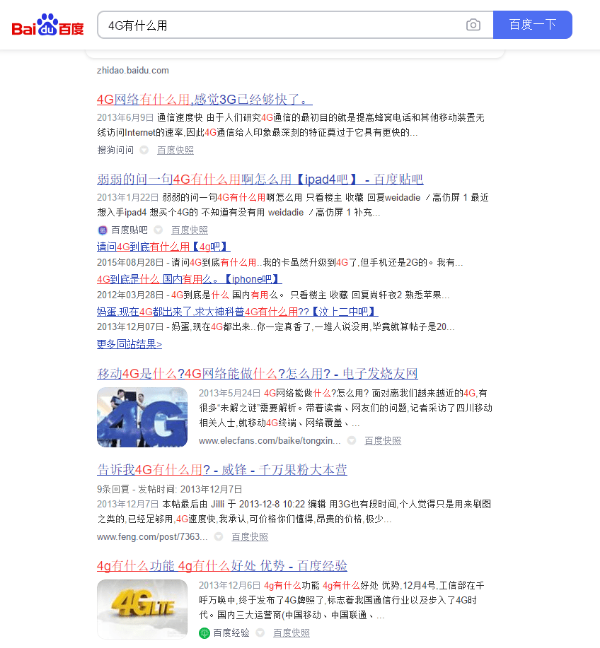Open result 告诉我4G有什么用? - 威锋
Image resolution: width=600 pixels, height=648 pixels.
[x=222, y=470]
